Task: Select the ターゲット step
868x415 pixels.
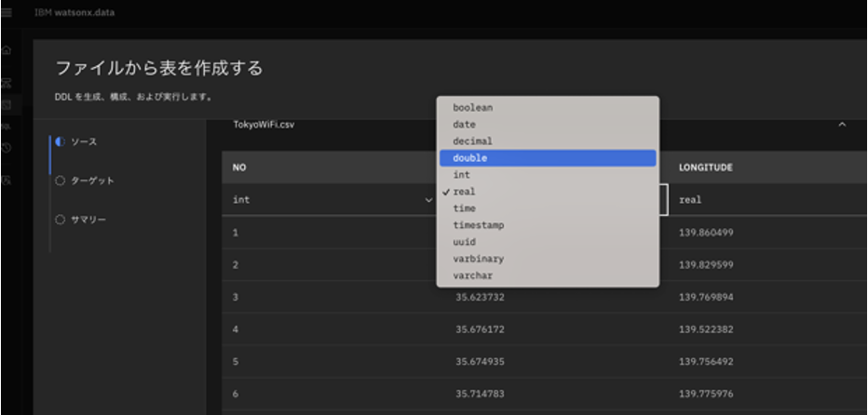Action: tap(84, 181)
